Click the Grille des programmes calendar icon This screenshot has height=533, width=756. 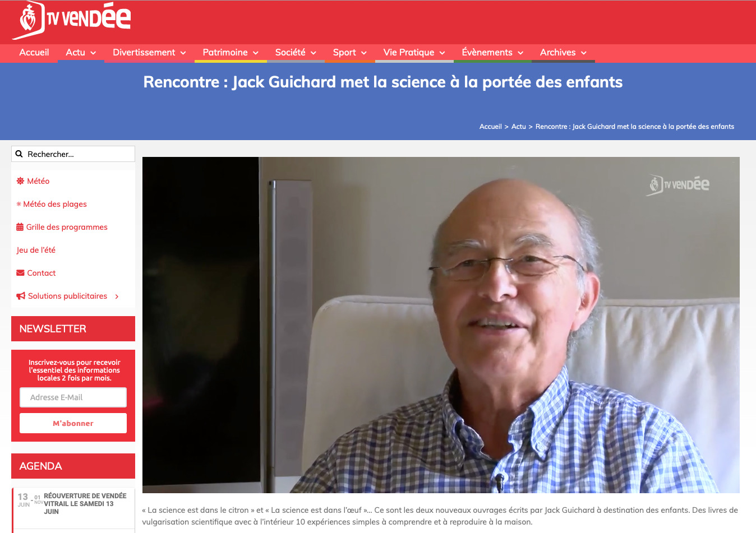tap(20, 227)
